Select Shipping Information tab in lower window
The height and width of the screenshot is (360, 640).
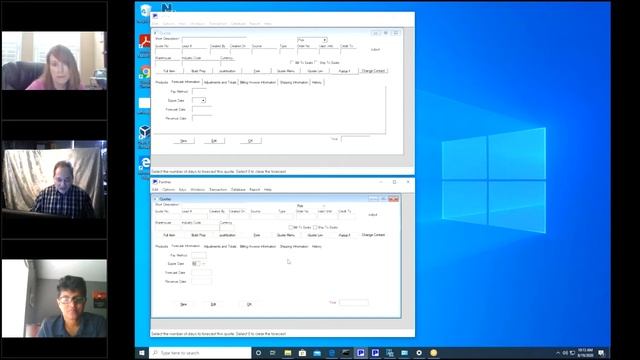(294, 247)
